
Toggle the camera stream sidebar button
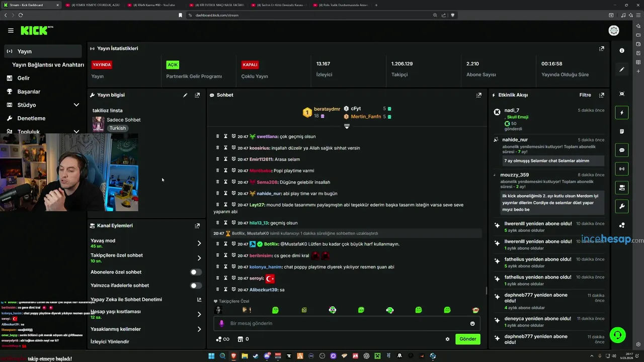pos(622,188)
